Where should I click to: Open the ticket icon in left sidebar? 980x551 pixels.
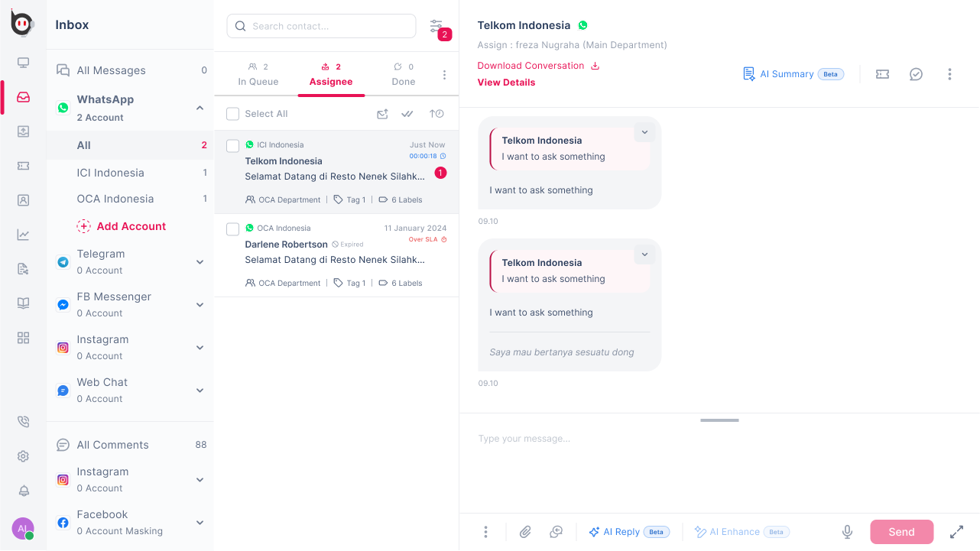pos(23,166)
